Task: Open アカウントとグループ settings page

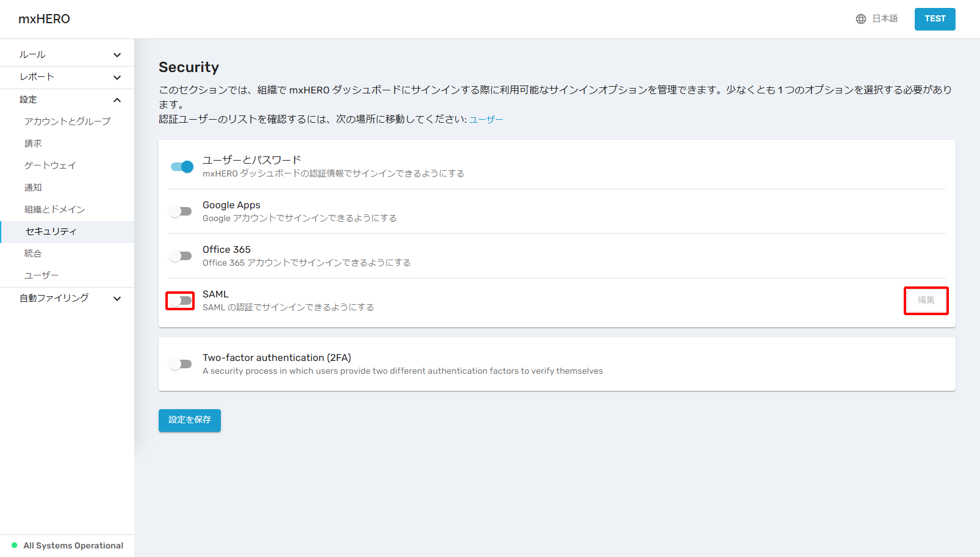Action: [x=68, y=122]
